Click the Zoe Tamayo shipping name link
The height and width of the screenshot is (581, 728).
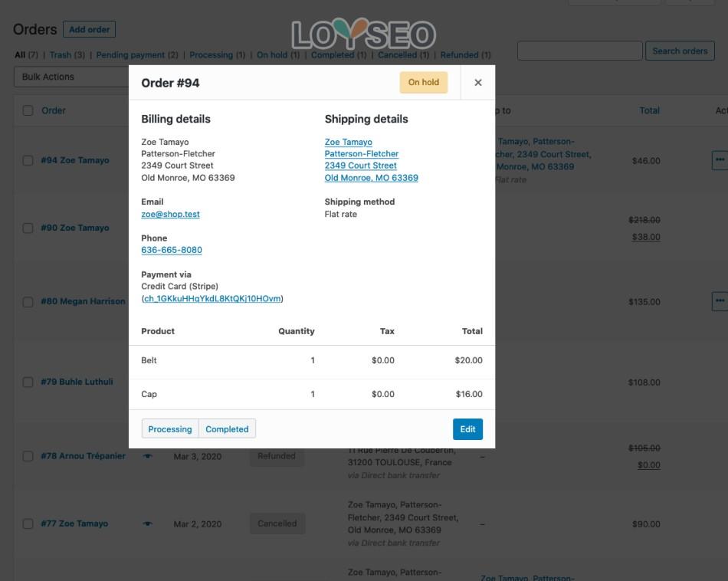pyautogui.click(x=348, y=142)
